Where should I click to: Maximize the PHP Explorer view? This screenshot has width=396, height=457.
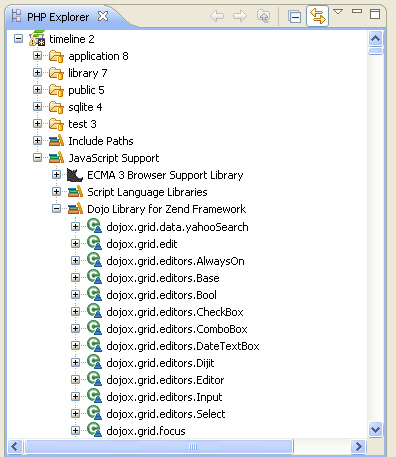coord(375,14)
